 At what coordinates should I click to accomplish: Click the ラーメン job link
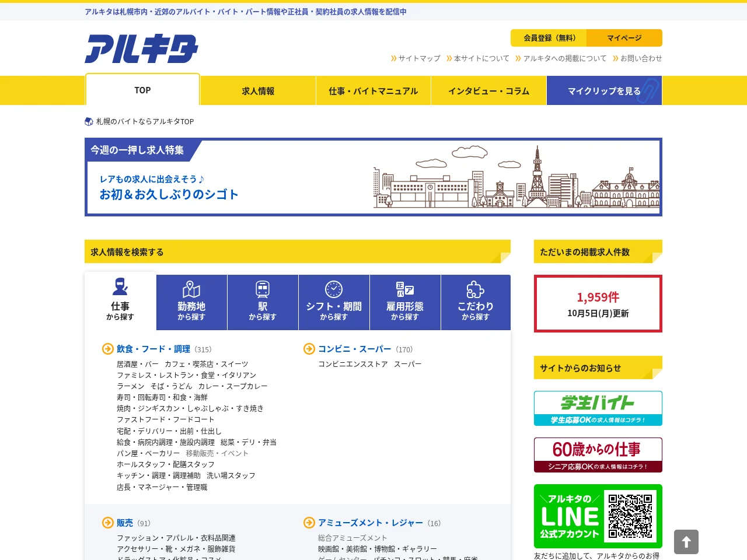pos(131,386)
